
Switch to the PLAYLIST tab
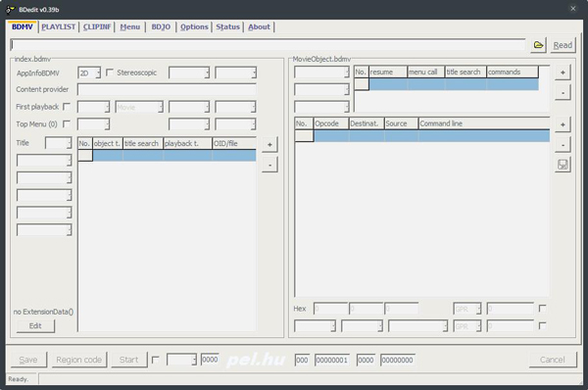point(58,27)
